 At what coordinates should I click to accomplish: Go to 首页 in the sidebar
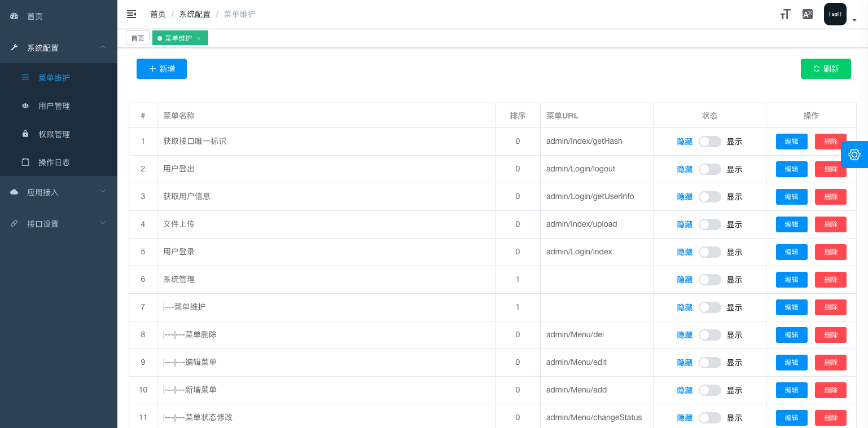(59, 16)
